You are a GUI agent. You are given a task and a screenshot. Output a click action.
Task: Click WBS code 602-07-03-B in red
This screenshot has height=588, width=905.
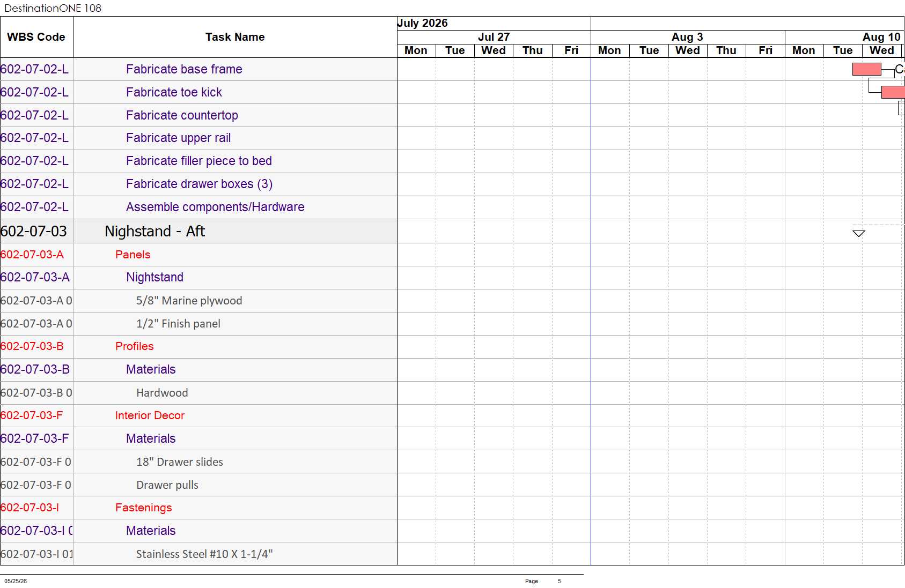[x=32, y=346]
